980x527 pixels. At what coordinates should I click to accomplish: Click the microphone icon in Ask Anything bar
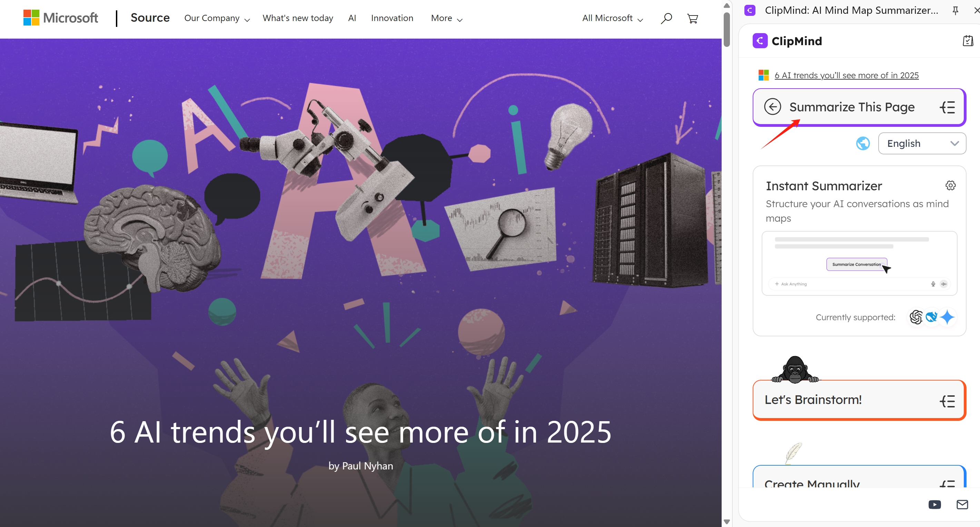pyautogui.click(x=933, y=284)
